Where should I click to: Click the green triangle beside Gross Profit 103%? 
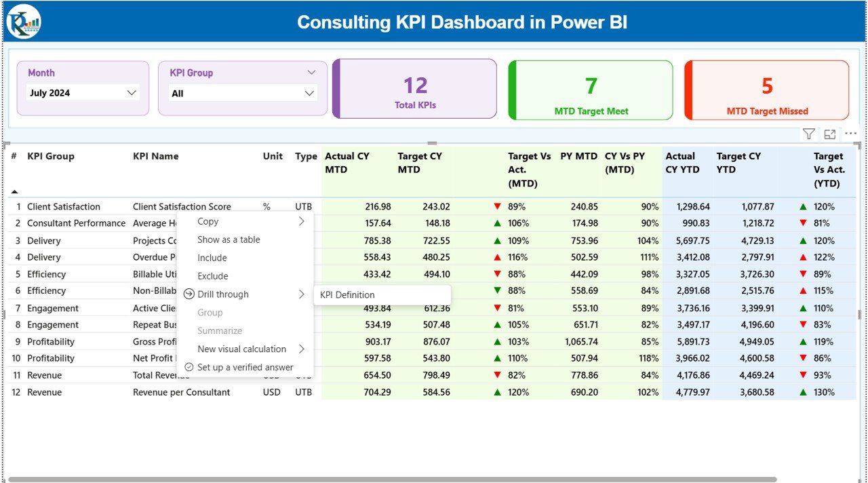pos(498,341)
